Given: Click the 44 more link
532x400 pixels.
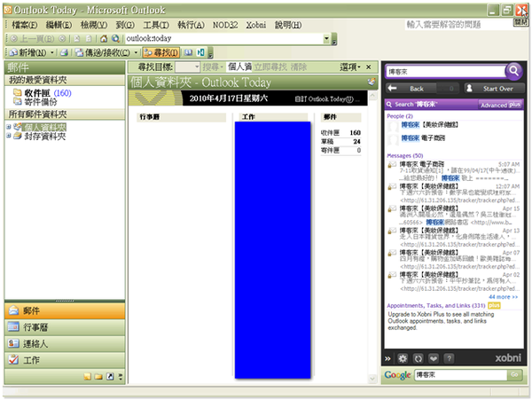Looking at the screenshot, I should 503,297.
